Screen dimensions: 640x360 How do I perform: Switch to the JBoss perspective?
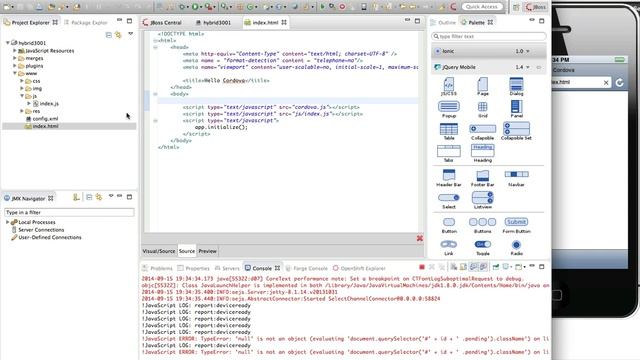[536, 7]
